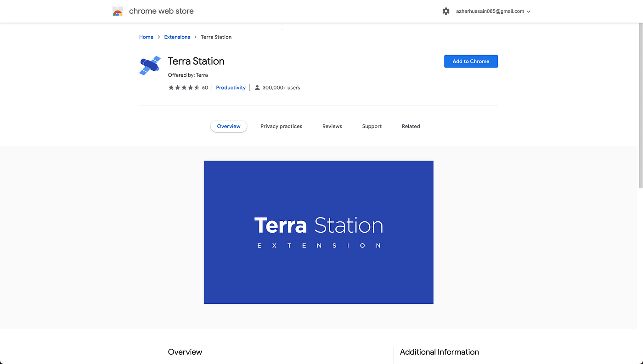The width and height of the screenshot is (643, 364).
Task: Open the Extensions breadcrumb link
Action: tap(177, 37)
